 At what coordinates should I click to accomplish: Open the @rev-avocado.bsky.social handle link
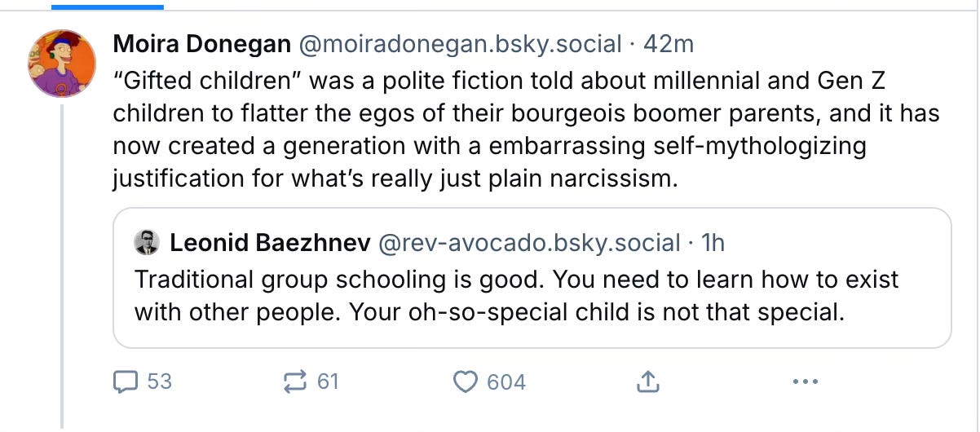coord(528,242)
